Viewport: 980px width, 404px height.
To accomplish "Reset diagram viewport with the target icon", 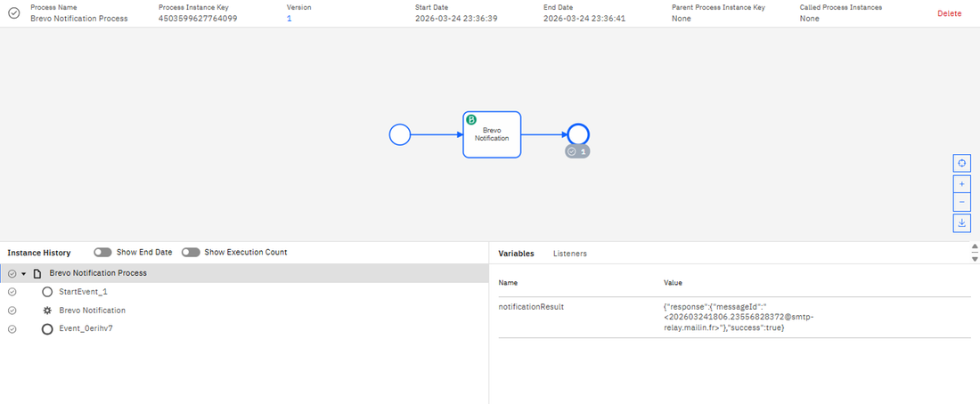I will point(961,164).
